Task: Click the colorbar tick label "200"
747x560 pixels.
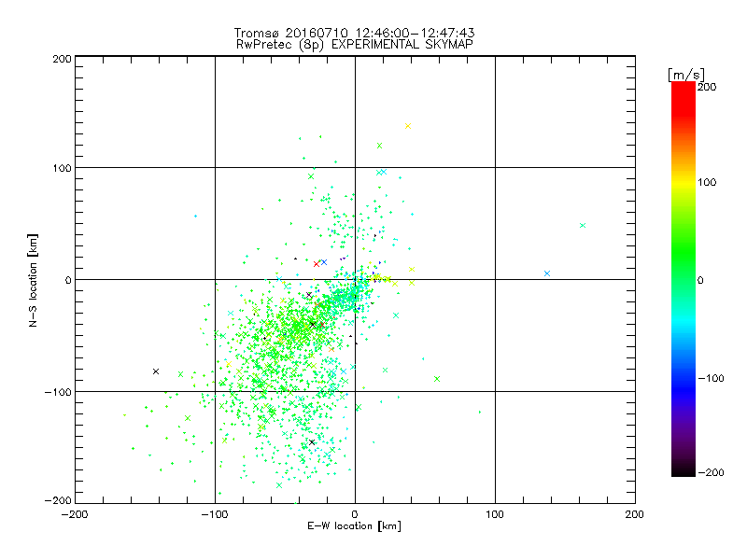Action: [707, 87]
